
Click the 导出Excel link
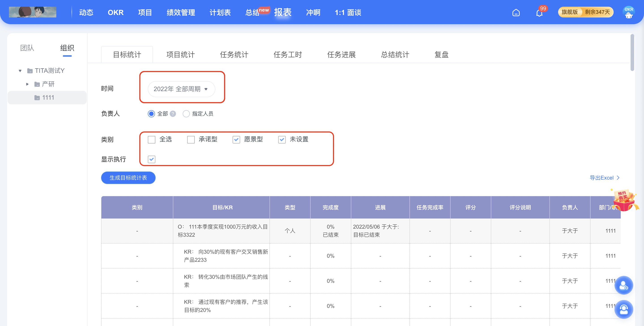tap(602, 178)
